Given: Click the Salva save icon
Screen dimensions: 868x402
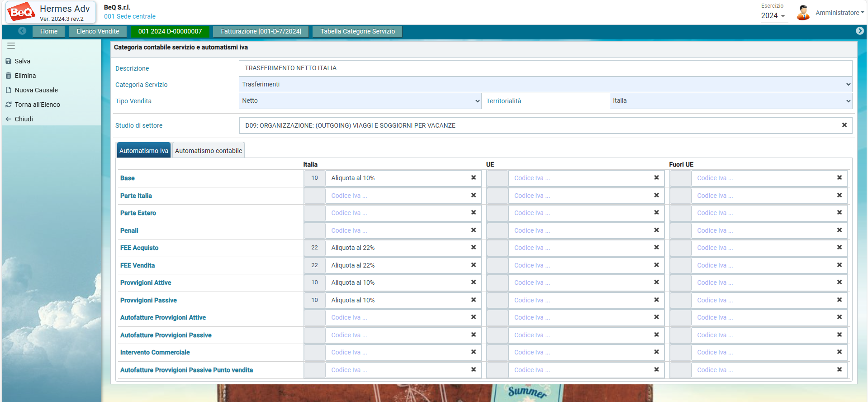Looking at the screenshot, I should pos(8,61).
